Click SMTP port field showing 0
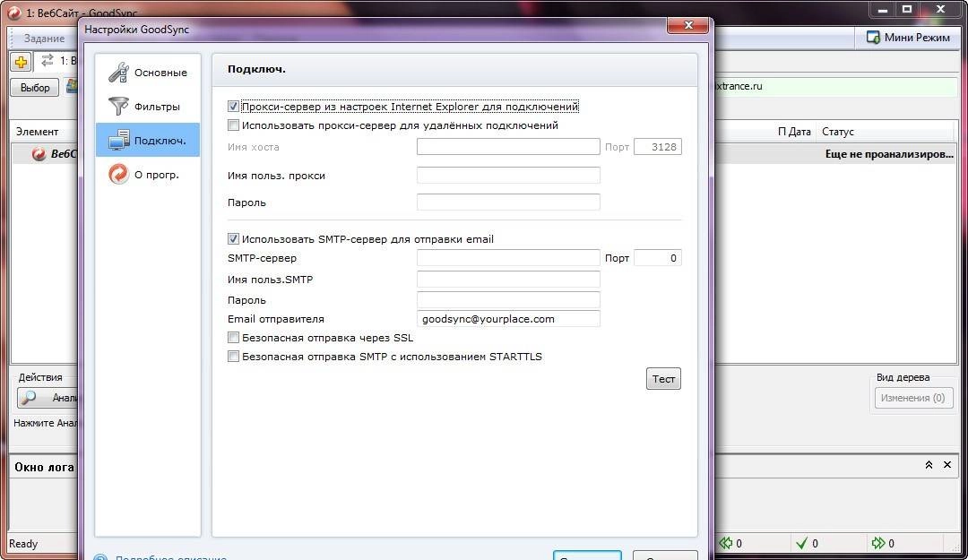This screenshot has width=968, height=560. click(658, 257)
